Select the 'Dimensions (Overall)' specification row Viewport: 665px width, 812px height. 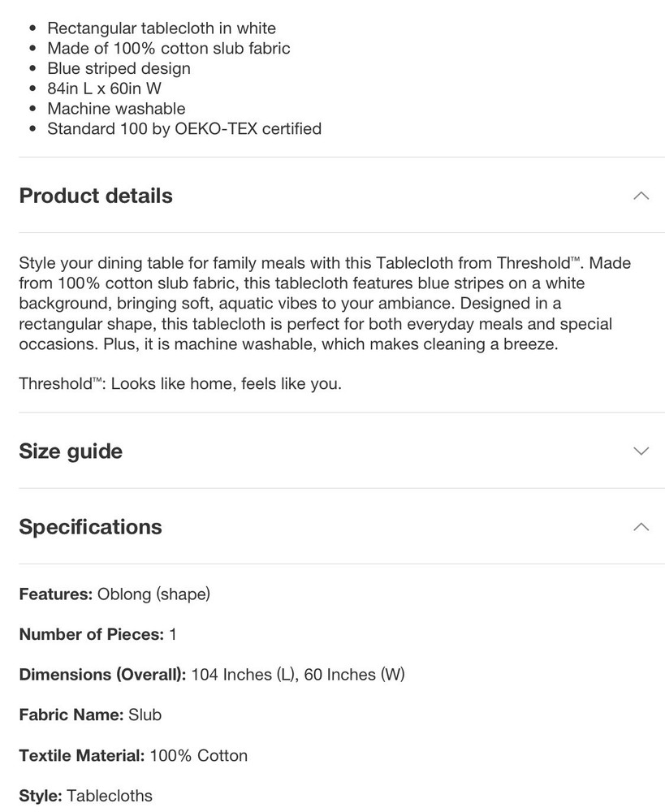tap(211, 675)
